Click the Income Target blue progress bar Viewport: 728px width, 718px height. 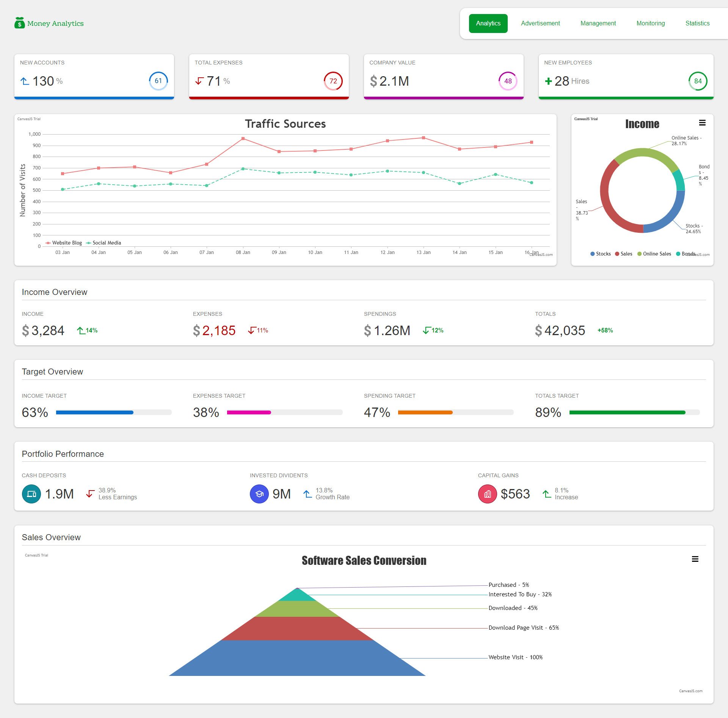click(x=95, y=412)
